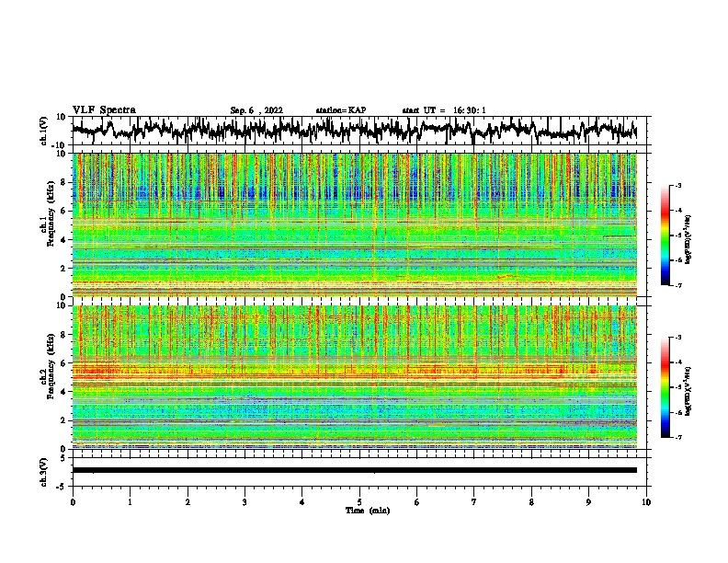The height and width of the screenshot is (563, 728).
Task: Click the "4" kHz tick of ch.1 spectrogram
Action: pyautogui.click(x=63, y=240)
